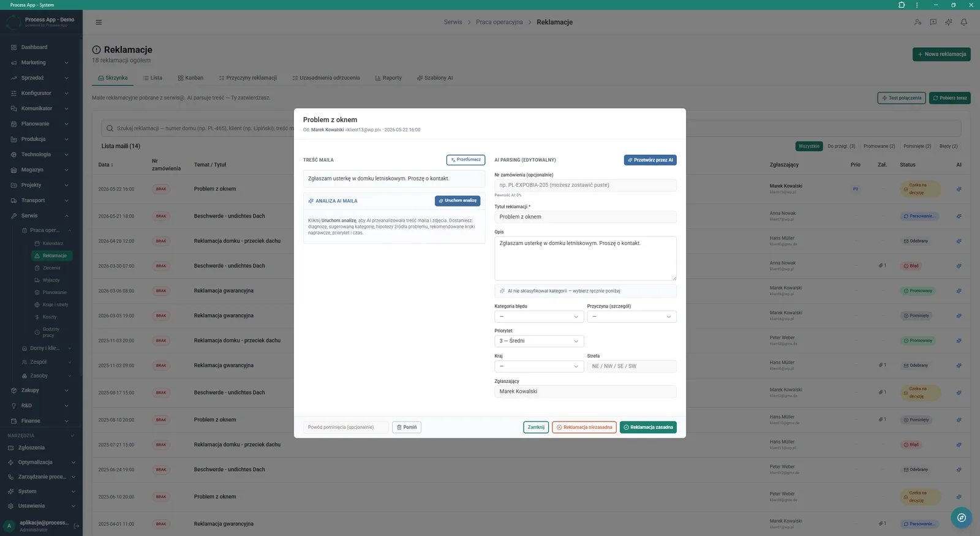980x536 pixels.
Task: Open the Priorytet dropdown showing 3 — Średni
Action: tap(539, 341)
